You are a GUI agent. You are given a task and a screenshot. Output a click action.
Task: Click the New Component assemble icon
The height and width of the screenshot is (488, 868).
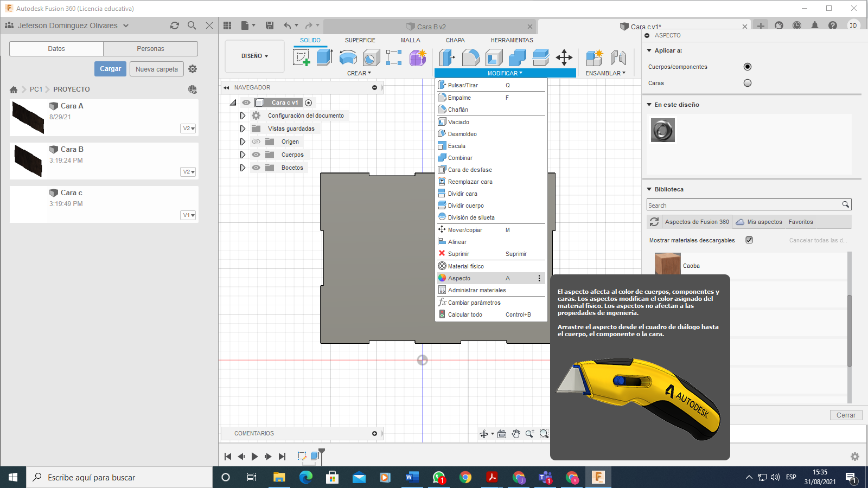click(595, 57)
